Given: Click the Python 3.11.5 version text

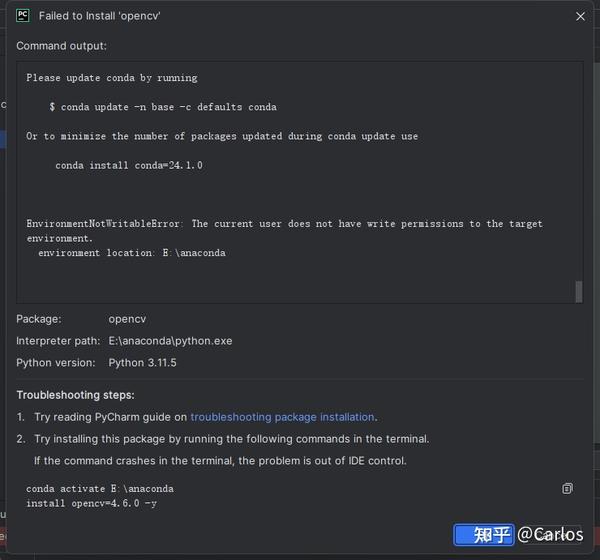Looking at the screenshot, I should [142, 362].
